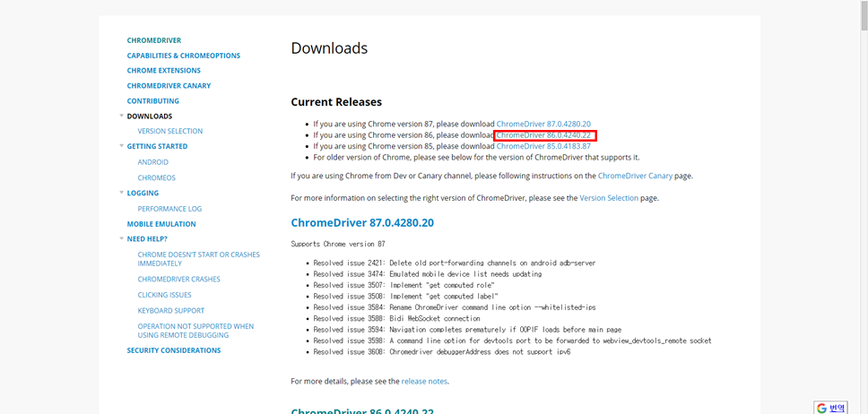
Task: Collapse the Need Help? section arrow
Action: tap(122, 238)
